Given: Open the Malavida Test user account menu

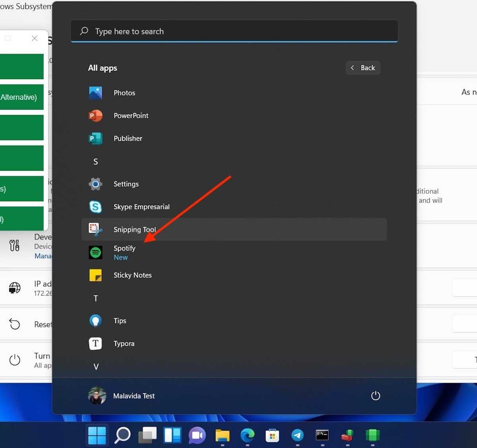Looking at the screenshot, I should tap(122, 396).
